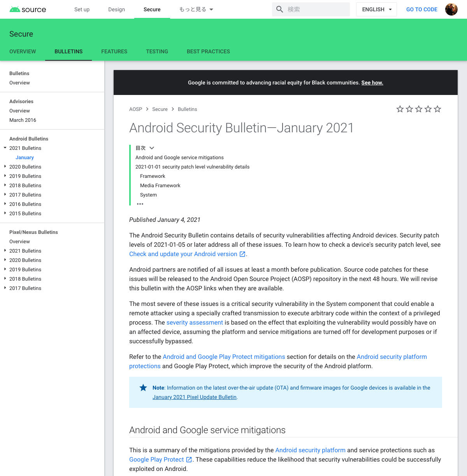Expand 2018 Bulletins under Android Bulletins
This screenshot has width=467, height=476.
click(5, 185)
